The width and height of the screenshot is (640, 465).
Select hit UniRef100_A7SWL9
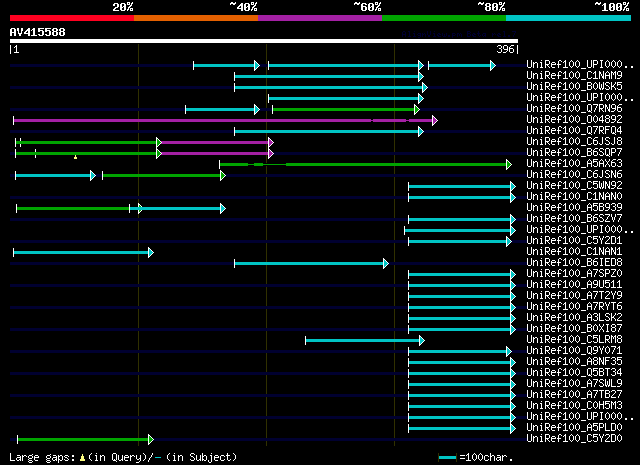574,384
